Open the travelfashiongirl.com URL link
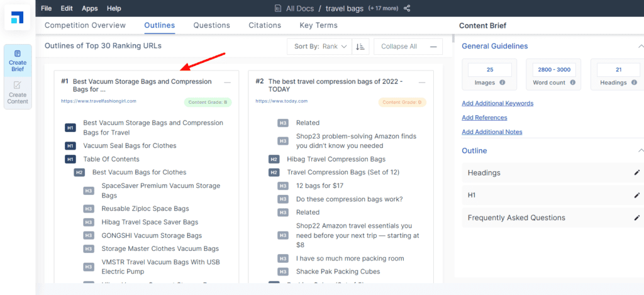 (99, 101)
